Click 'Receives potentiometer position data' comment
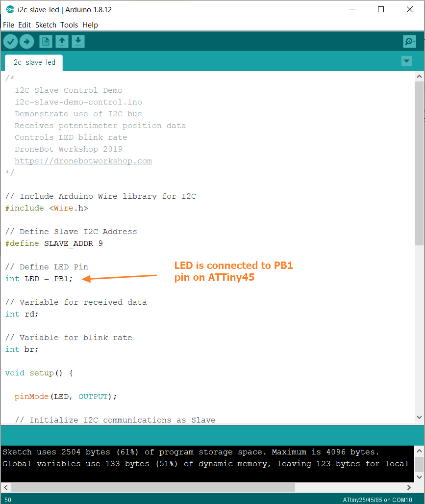Viewport: 425px width, 504px height. click(100, 126)
